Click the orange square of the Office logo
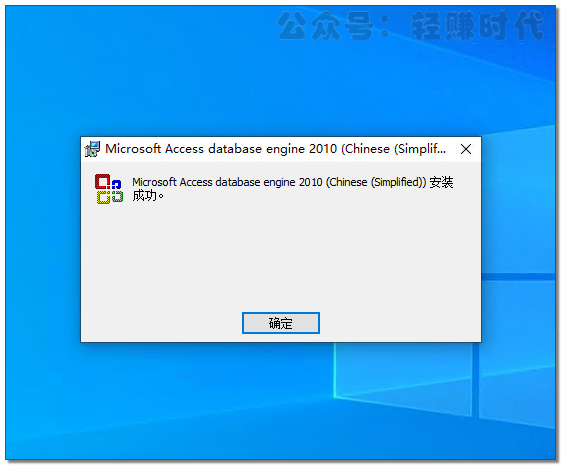This screenshot has width=562, height=466. coord(104,198)
